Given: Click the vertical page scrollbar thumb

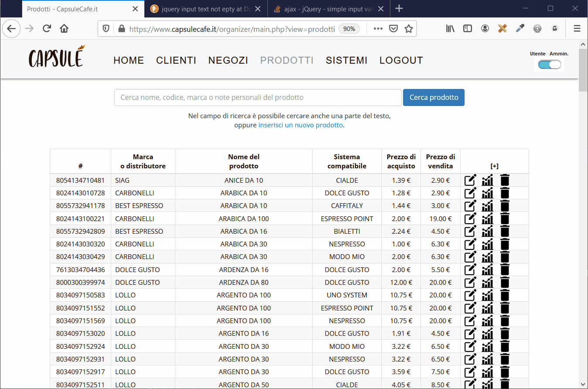Looking at the screenshot, I should coord(583,70).
